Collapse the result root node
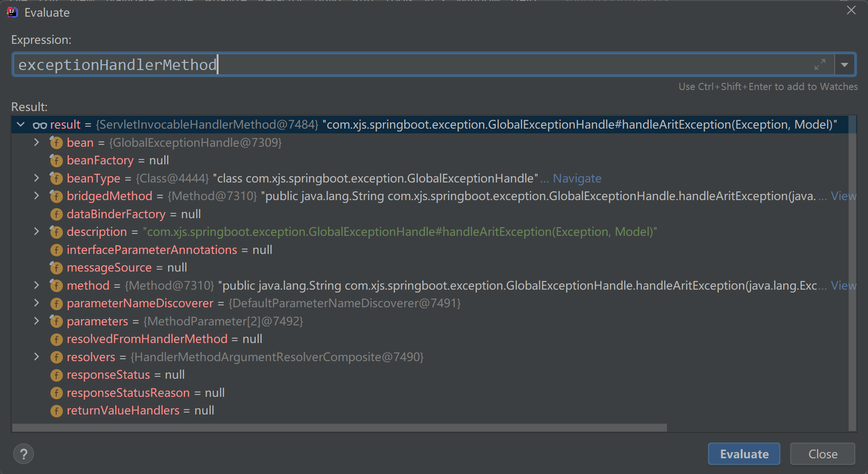868x474 pixels. tap(20, 125)
